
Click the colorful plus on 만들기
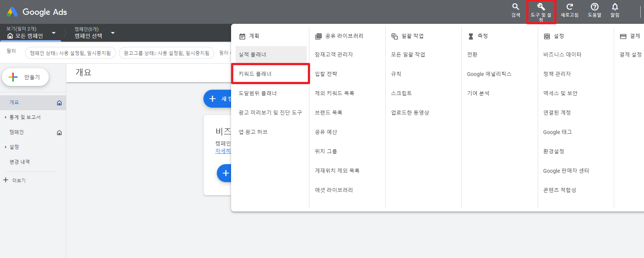click(13, 77)
